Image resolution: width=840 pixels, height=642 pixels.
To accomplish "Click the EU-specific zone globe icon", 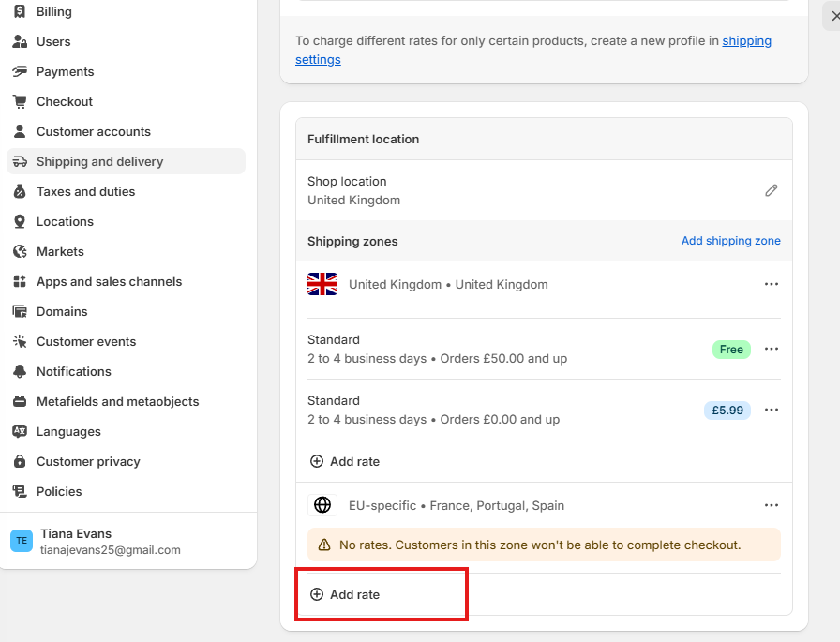I will point(322,505).
